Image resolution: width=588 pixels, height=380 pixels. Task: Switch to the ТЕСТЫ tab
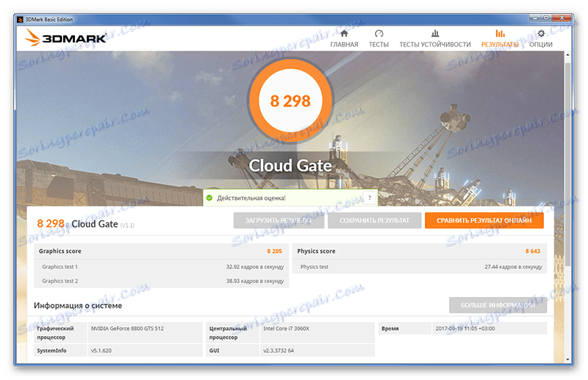379,39
